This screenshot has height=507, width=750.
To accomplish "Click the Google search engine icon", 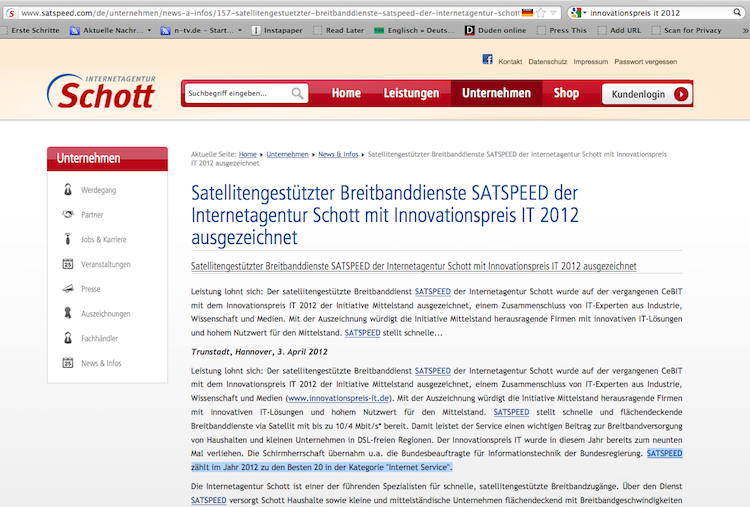I will 576,13.
